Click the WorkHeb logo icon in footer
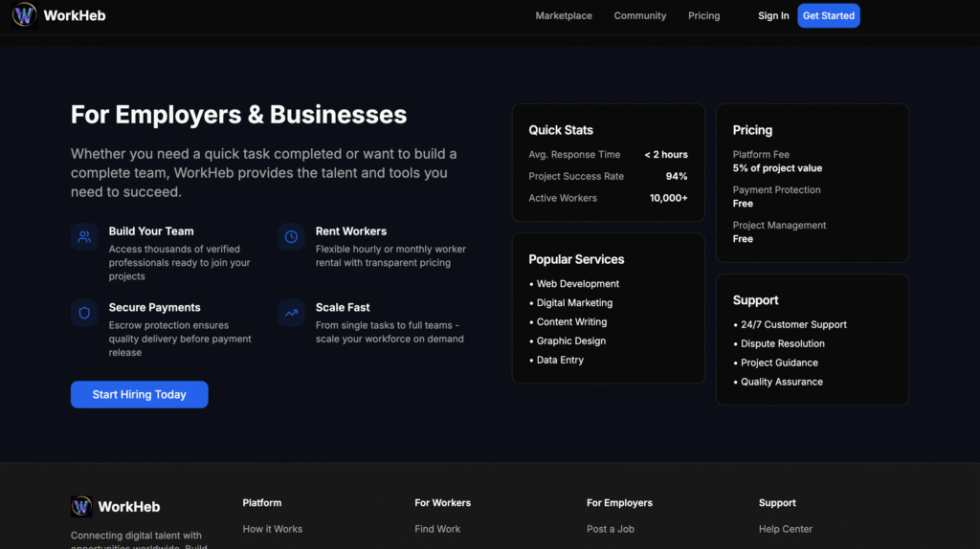Image resolution: width=980 pixels, height=549 pixels. (x=81, y=507)
